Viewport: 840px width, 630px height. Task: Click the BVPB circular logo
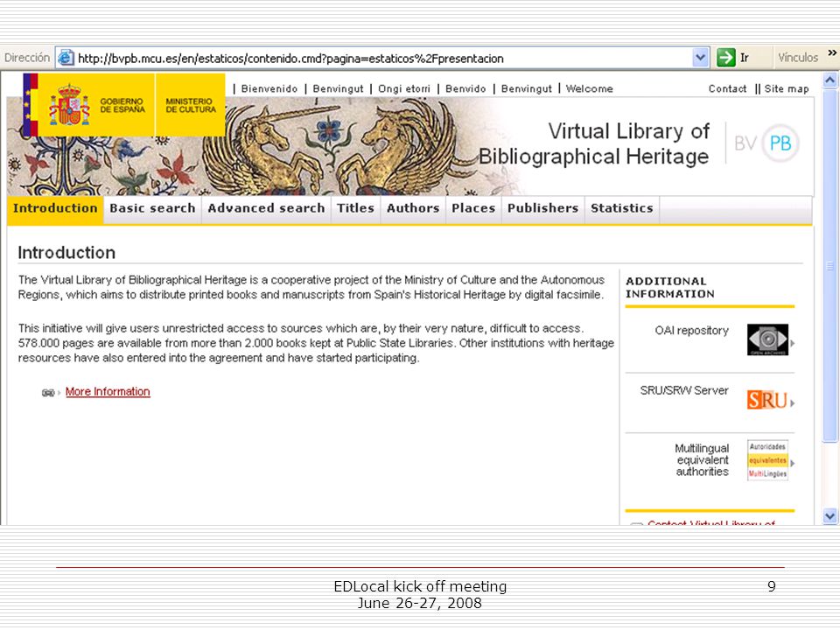(780, 143)
